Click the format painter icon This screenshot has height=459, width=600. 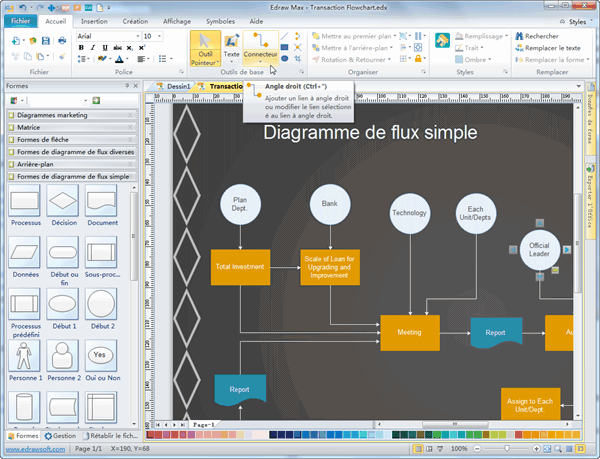coord(62,57)
